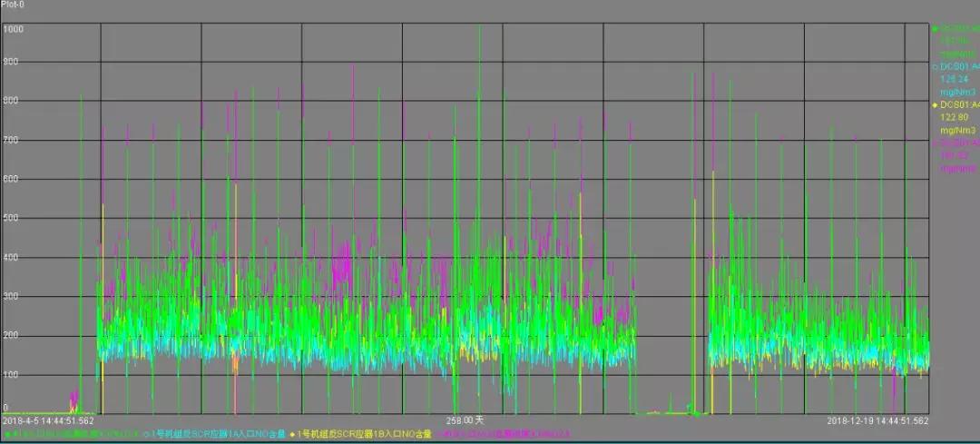The height and width of the screenshot is (444, 980).
Task: Click the 1000 label on the Y-axis
Action: pyautogui.click(x=13, y=29)
